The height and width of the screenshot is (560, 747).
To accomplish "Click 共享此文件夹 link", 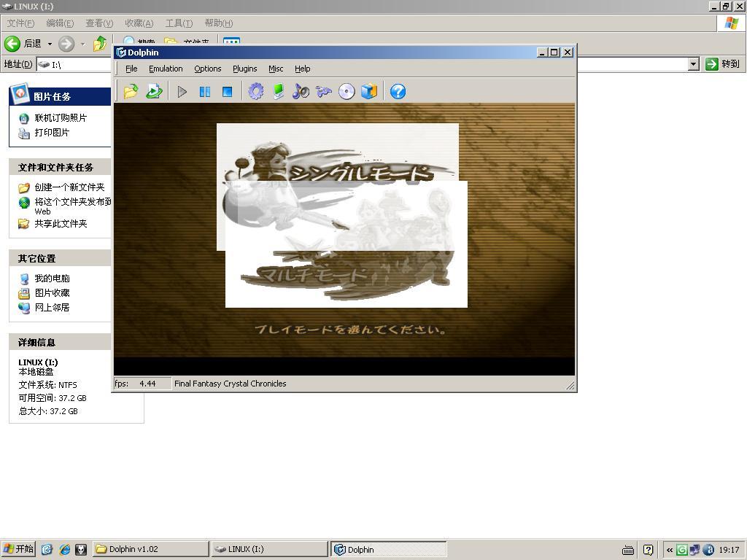I will 61,223.
